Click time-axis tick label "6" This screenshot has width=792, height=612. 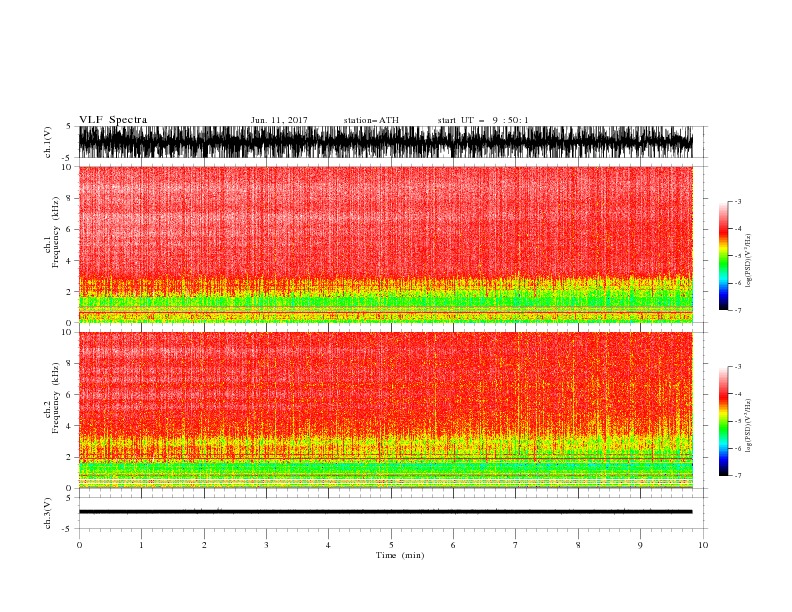tap(453, 545)
